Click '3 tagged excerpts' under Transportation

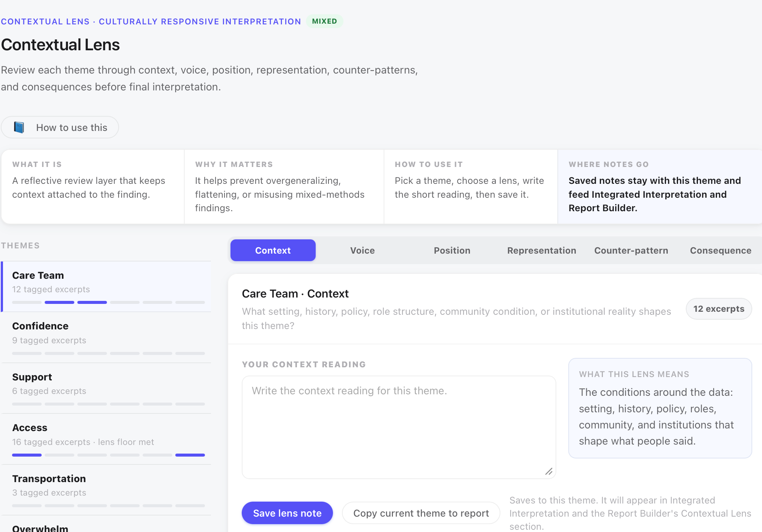(49, 493)
